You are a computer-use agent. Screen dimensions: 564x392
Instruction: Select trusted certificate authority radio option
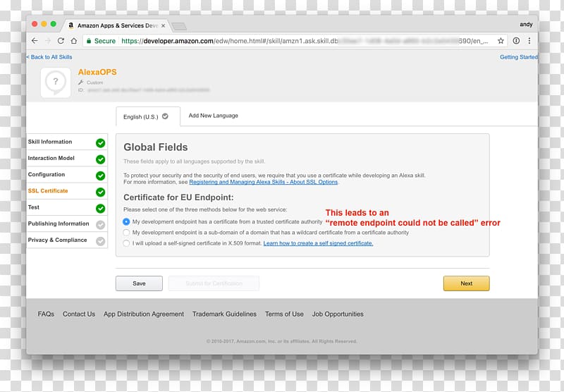[126, 221]
